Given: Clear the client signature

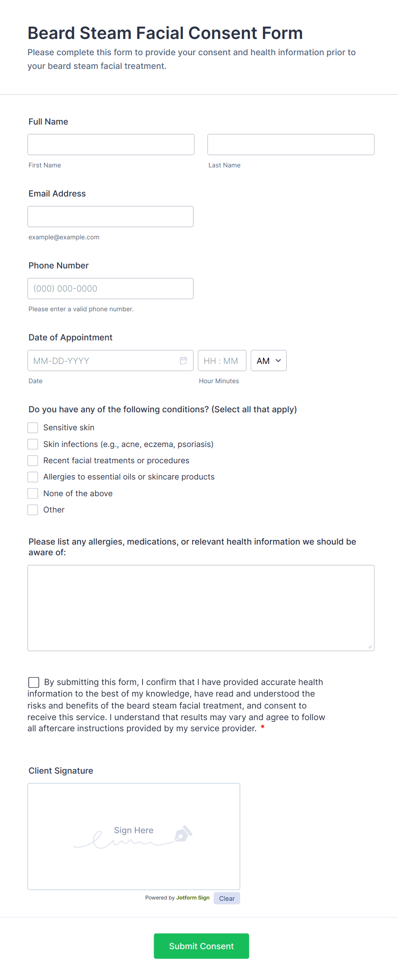Looking at the screenshot, I should [227, 898].
